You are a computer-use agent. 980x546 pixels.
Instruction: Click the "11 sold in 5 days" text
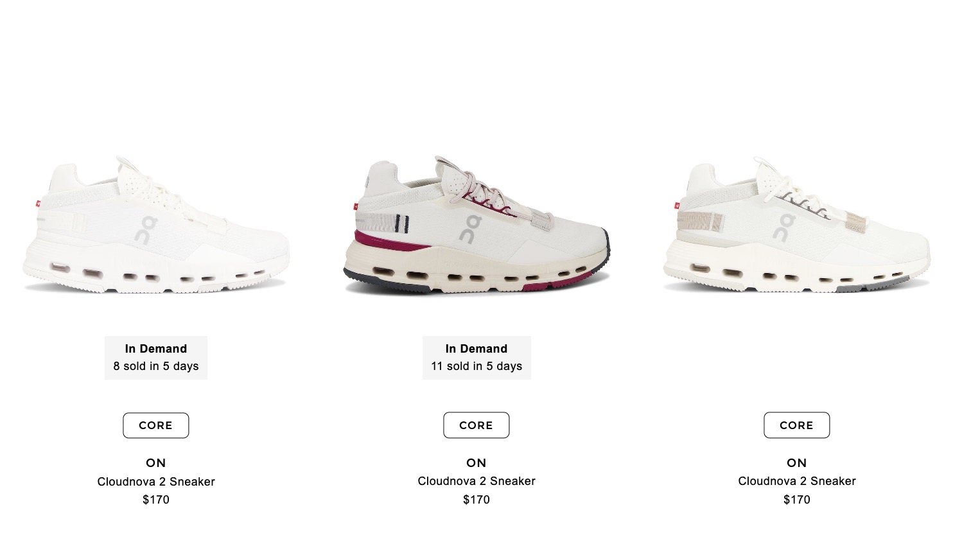click(477, 366)
